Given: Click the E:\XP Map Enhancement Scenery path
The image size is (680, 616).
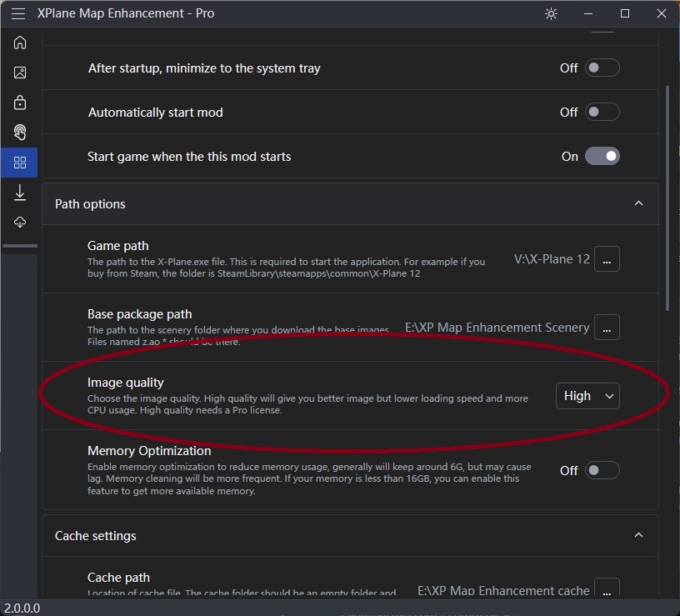Looking at the screenshot, I should (x=497, y=327).
